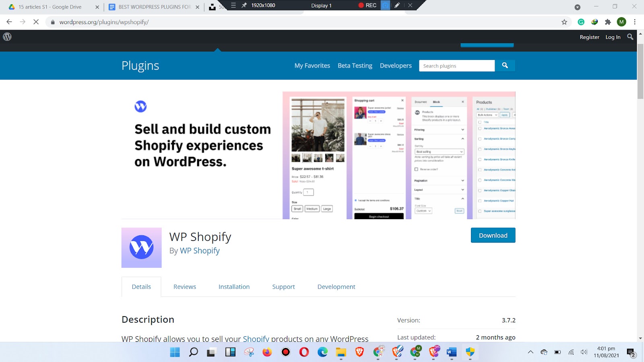Bookmark this page with the star icon
Screen dimensions: 644x362
coord(564,22)
